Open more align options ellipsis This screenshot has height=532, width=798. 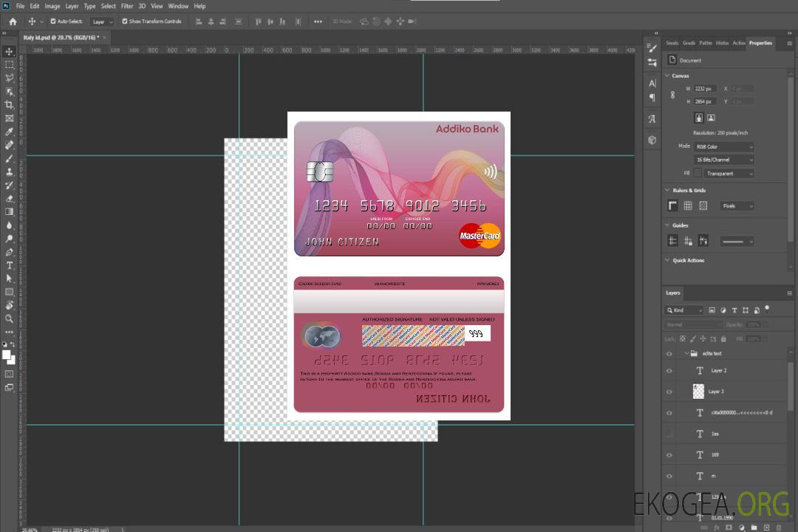tap(318, 21)
